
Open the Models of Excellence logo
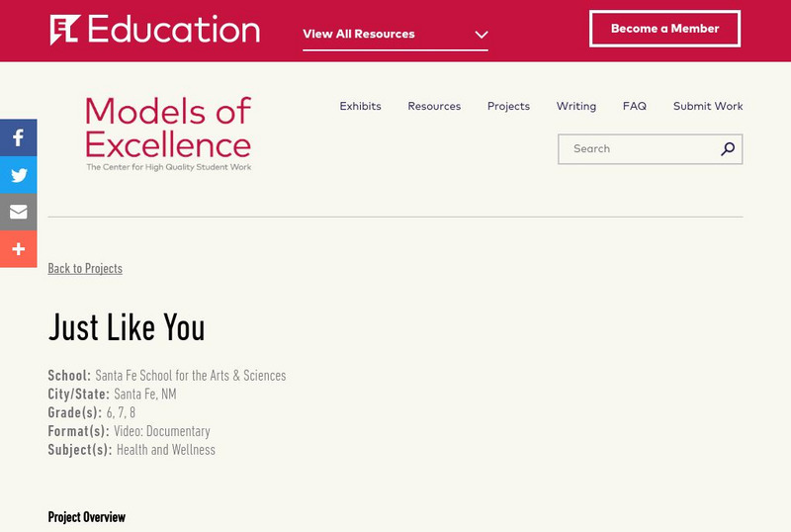pos(168,133)
